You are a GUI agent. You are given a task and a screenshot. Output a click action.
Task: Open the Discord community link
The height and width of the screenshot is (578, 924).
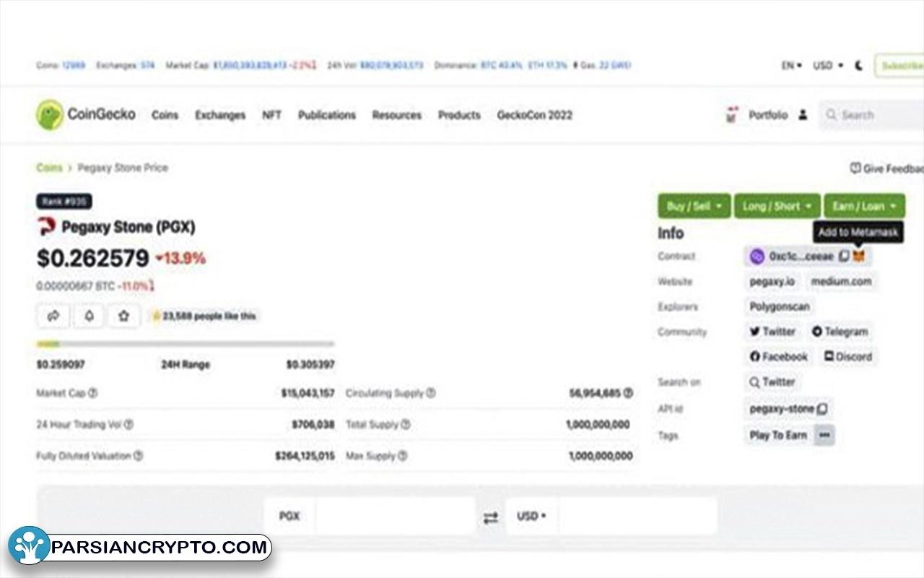[848, 356]
